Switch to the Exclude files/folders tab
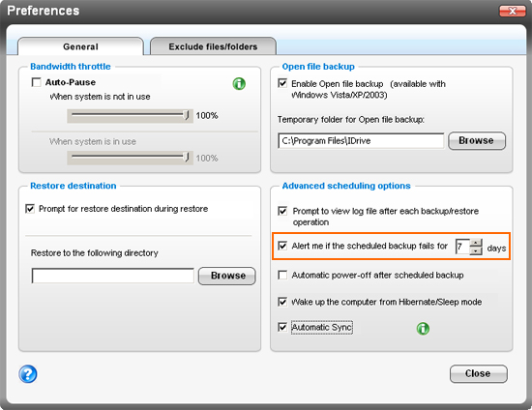 (x=213, y=46)
